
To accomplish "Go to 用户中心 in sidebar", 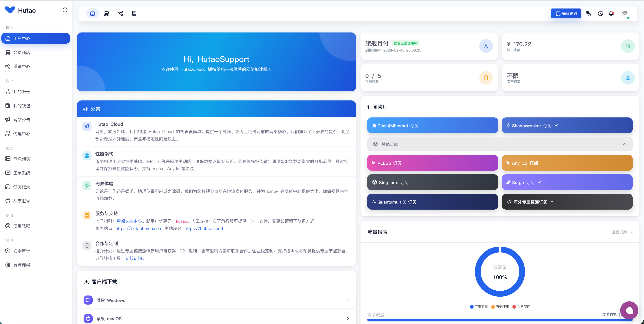I will pyautogui.click(x=36, y=38).
